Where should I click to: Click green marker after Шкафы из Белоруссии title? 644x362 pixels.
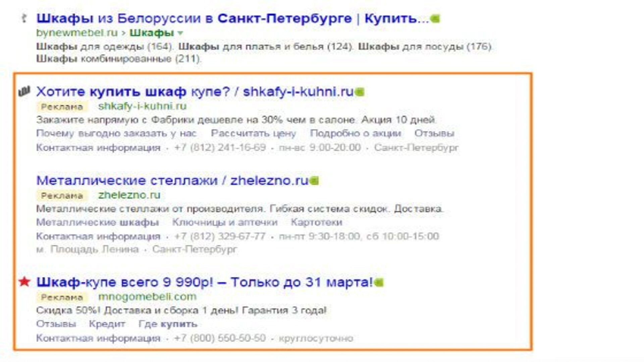[x=435, y=18]
